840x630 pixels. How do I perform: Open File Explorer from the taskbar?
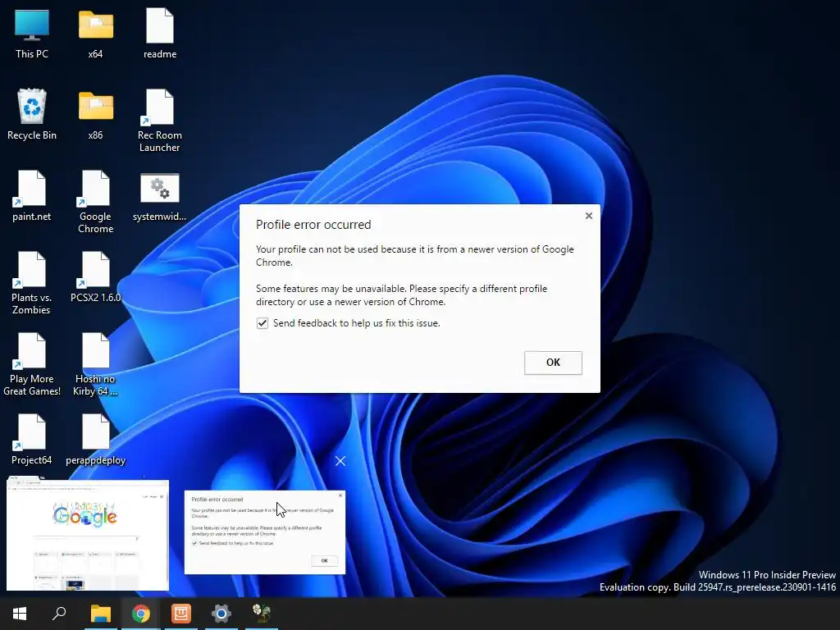tap(100, 614)
